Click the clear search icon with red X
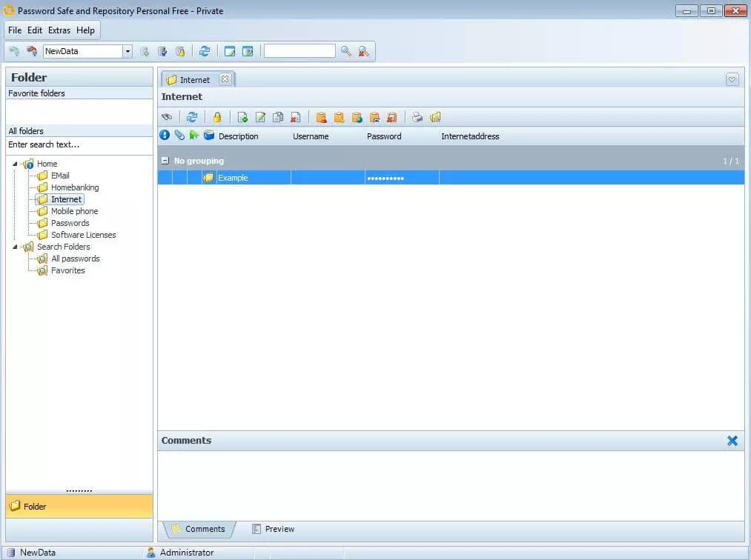 [x=363, y=51]
